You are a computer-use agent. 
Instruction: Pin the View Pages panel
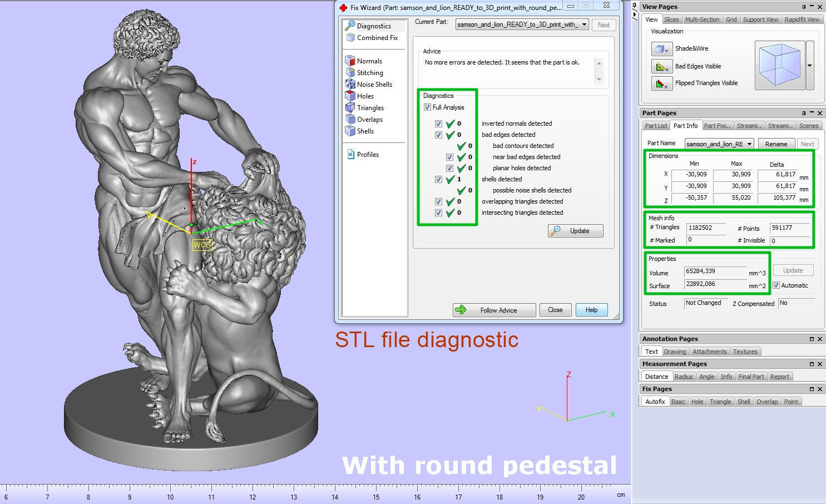(804, 7)
